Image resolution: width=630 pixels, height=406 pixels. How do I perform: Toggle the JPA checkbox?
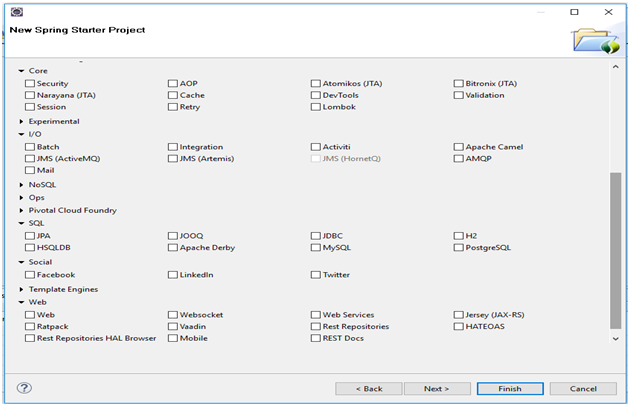point(30,236)
